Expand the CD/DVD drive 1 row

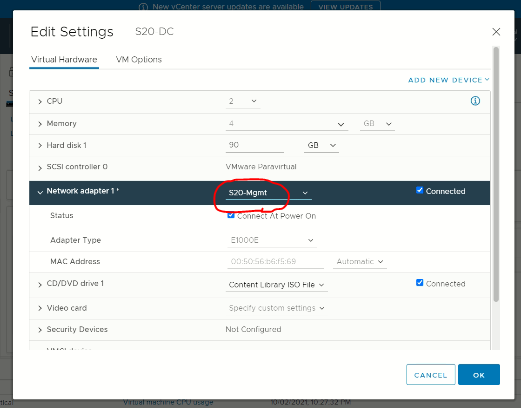pyautogui.click(x=40, y=285)
